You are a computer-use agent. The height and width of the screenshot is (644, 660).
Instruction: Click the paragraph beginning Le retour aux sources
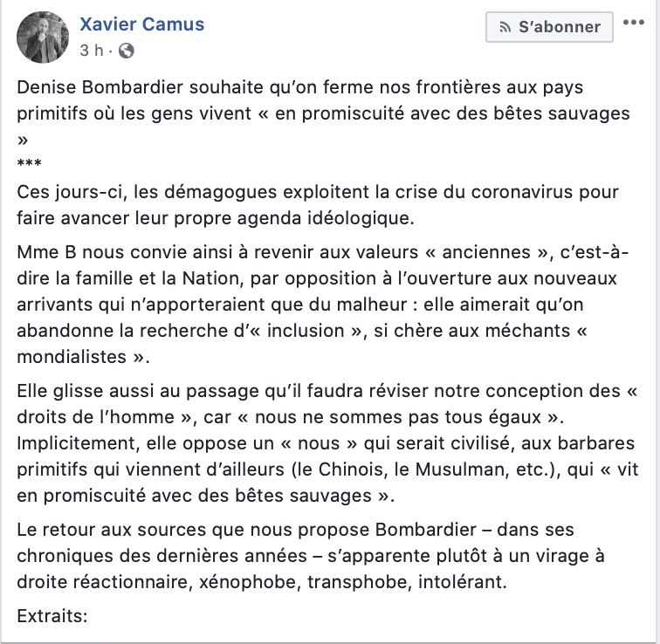pos(311,556)
